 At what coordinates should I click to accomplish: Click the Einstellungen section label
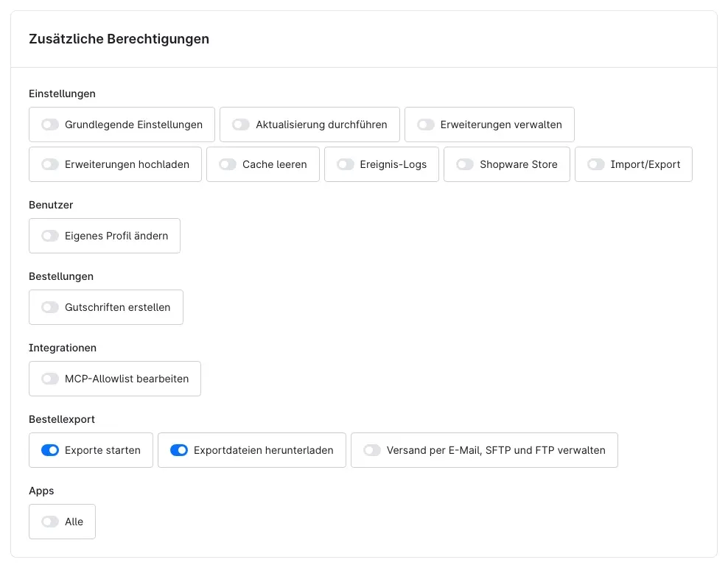[62, 94]
